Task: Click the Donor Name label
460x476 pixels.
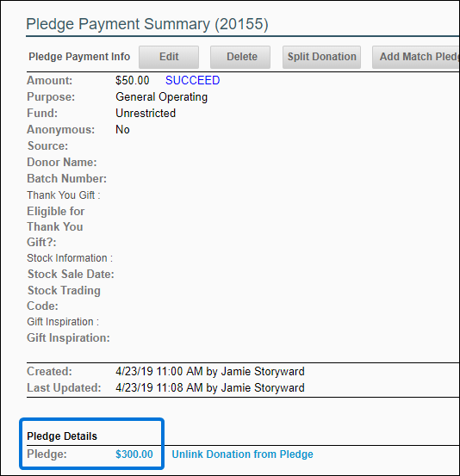Action: pyautogui.click(x=62, y=163)
